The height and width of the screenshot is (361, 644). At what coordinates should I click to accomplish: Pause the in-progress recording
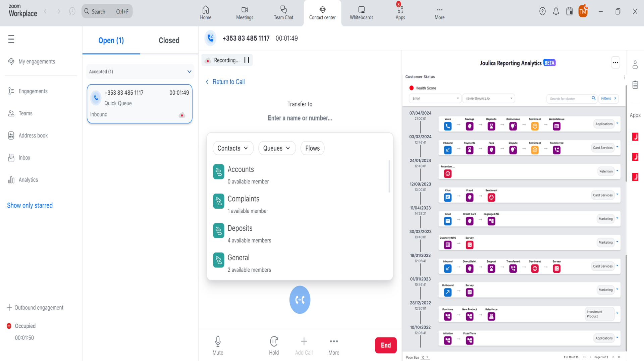coord(247,60)
